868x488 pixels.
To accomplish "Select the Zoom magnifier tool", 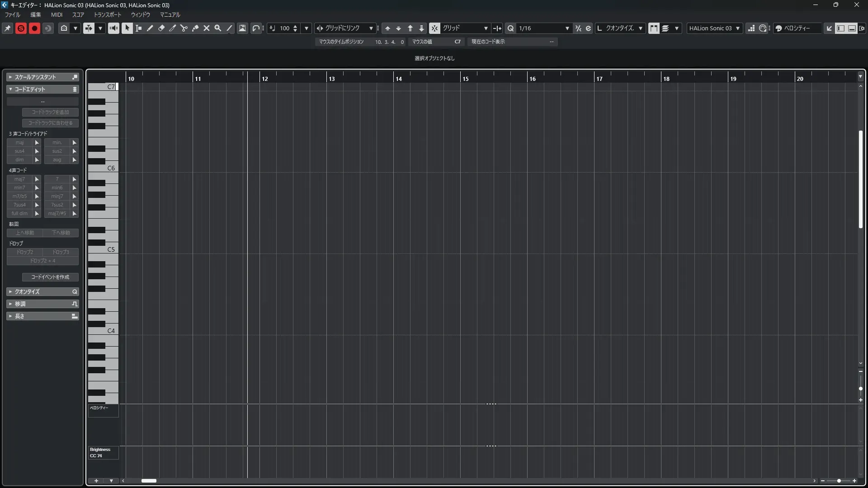I will coord(218,28).
